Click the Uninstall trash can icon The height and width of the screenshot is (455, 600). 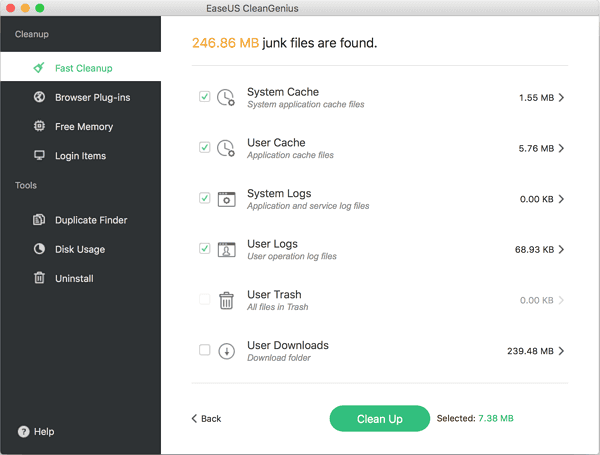pos(39,278)
